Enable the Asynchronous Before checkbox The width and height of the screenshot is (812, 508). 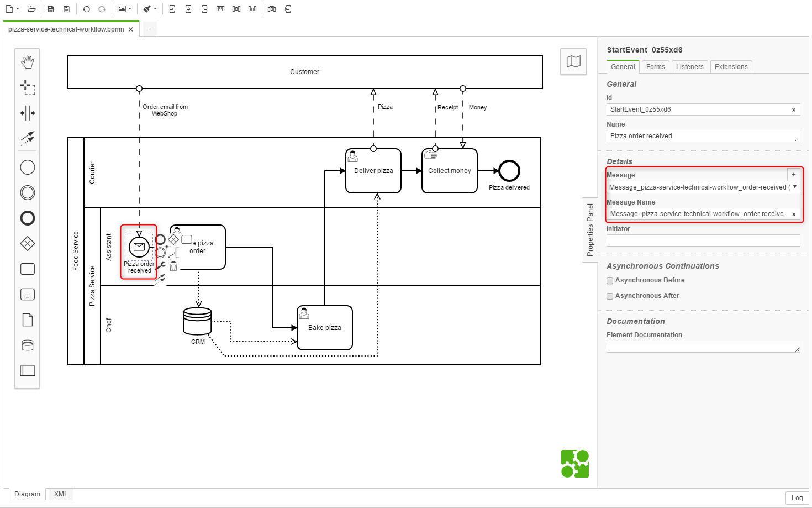click(x=610, y=281)
